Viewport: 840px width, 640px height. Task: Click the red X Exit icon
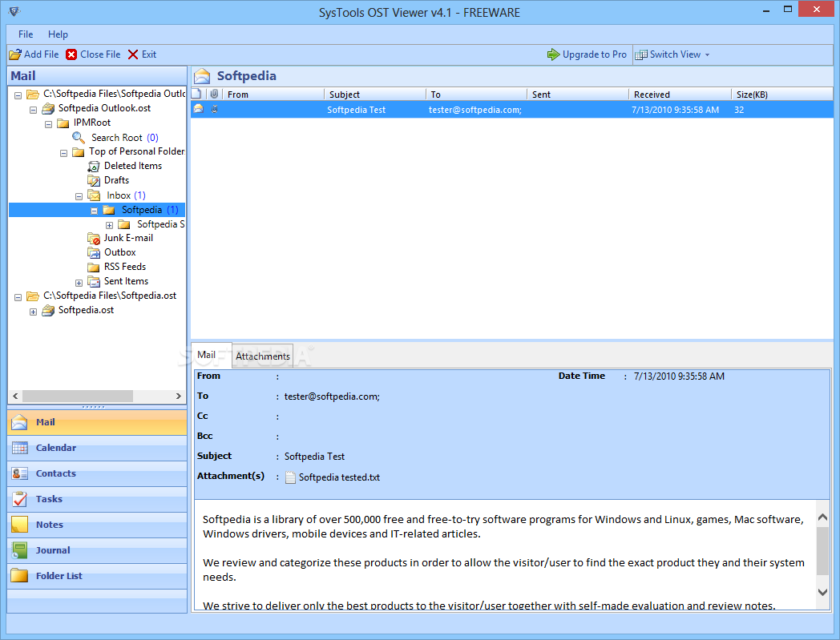pos(133,54)
